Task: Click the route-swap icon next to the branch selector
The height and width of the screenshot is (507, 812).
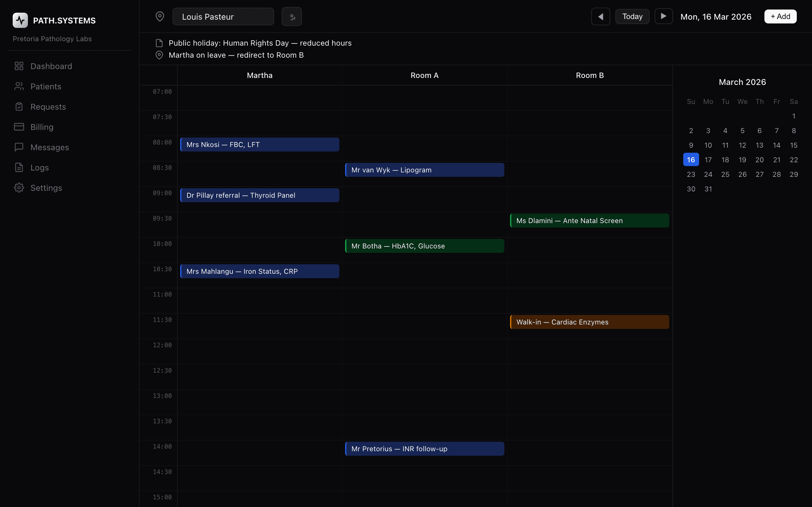Action: point(291,16)
